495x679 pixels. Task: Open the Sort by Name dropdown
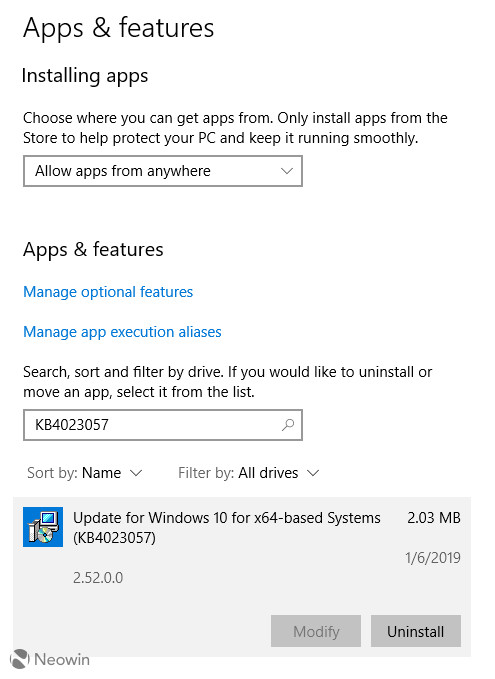pos(85,473)
